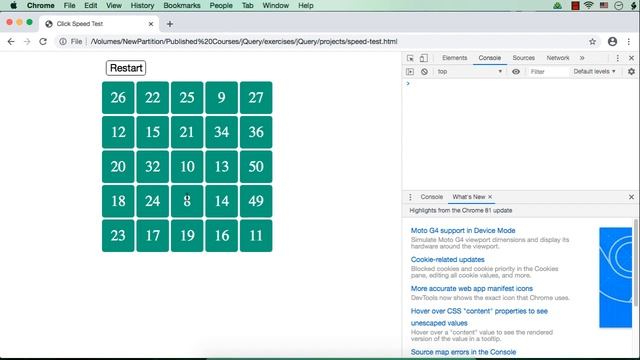Click the What's New panel scrollbar
The height and width of the screenshot is (360, 640).
[636, 262]
